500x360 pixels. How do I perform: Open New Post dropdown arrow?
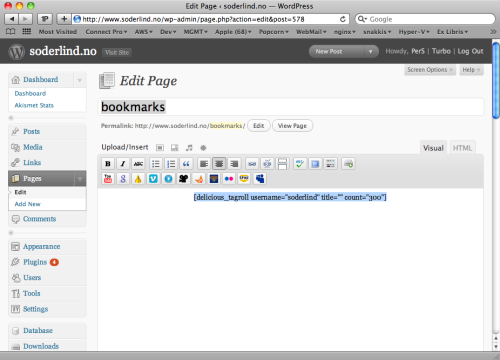[x=370, y=52]
